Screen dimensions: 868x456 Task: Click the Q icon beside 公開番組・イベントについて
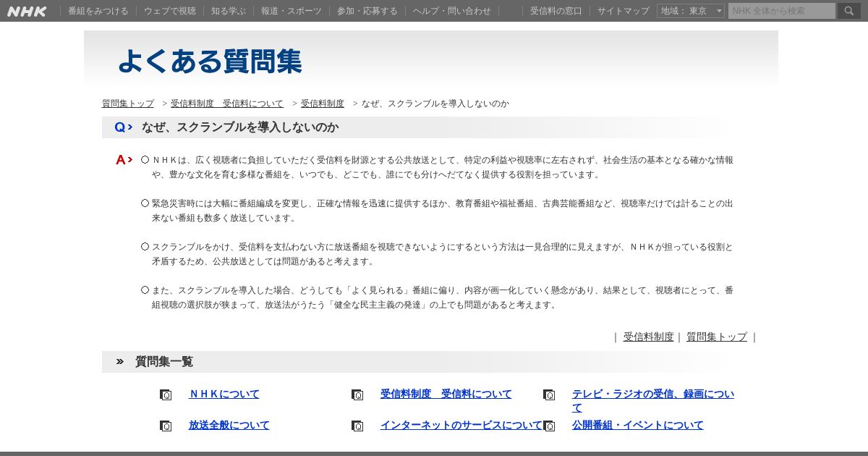549,426
